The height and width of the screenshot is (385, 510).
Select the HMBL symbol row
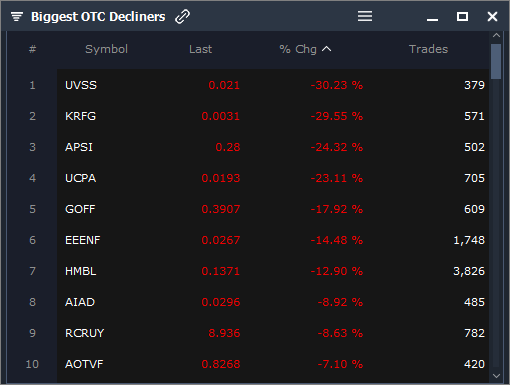(x=273, y=271)
